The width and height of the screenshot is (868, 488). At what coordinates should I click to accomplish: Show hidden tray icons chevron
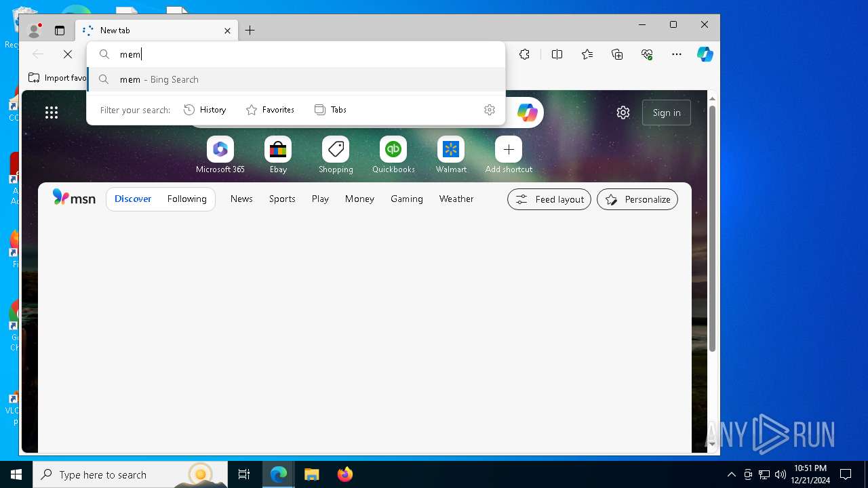click(731, 474)
